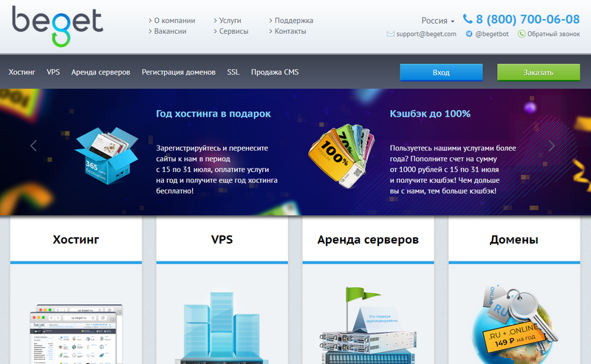This screenshot has width=591, height=364.
Task: Click the .RU + .ONLINE 149 ₽ price tag
Action: (513, 337)
